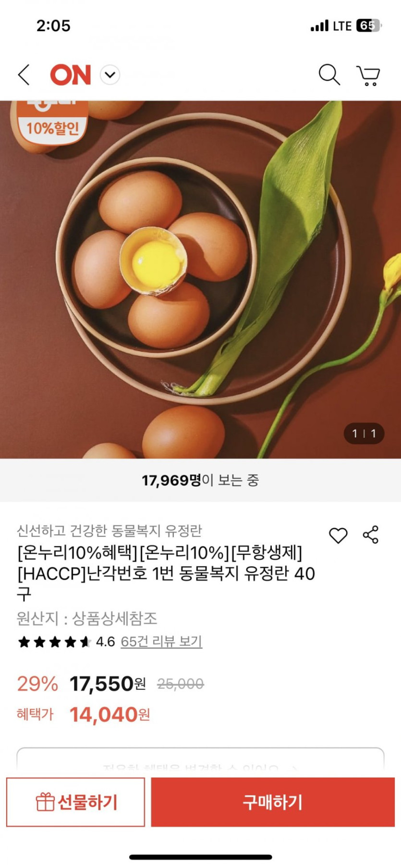Screen dimensions: 401x868
Task: Open 65건 리뷰 보기 link
Action: tap(161, 641)
